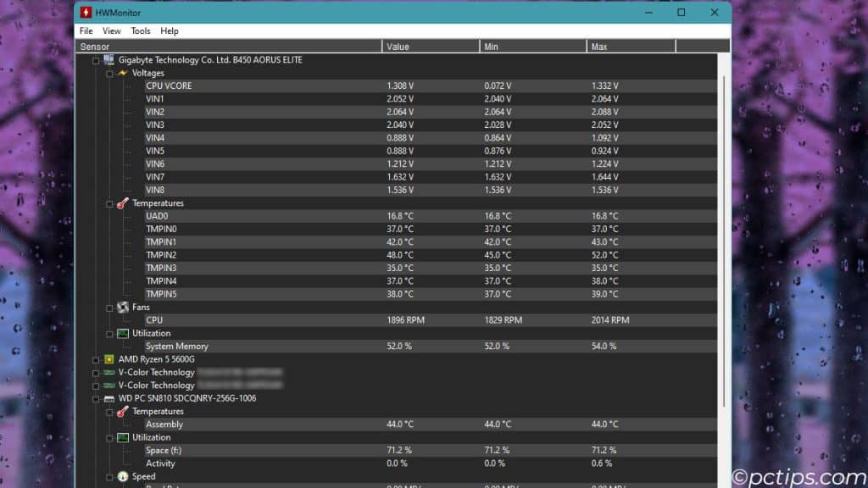Click the HWMonitor app icon in title bar
868x488 pixels.
[86, 13]
